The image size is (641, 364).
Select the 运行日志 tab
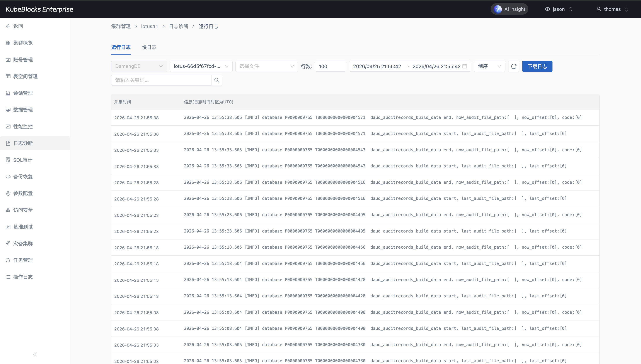[x=121, y=47]
